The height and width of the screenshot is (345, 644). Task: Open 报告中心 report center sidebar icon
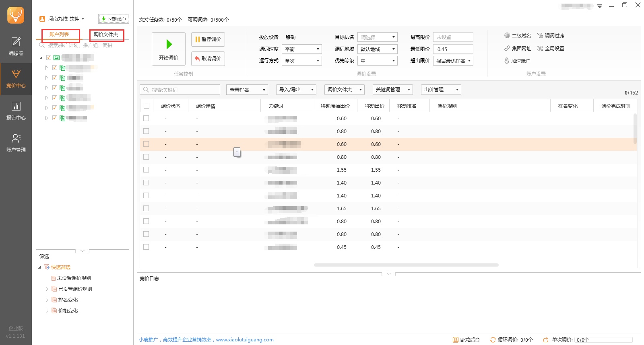16,111
